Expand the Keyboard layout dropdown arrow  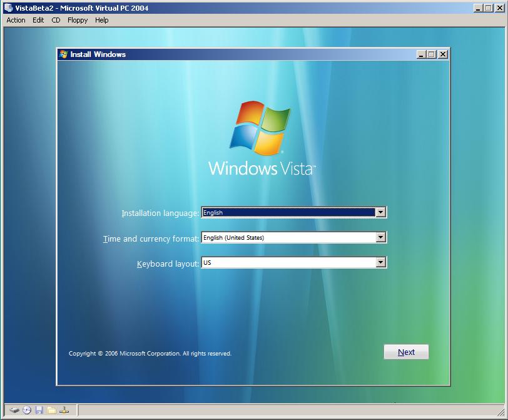[380, 262]
